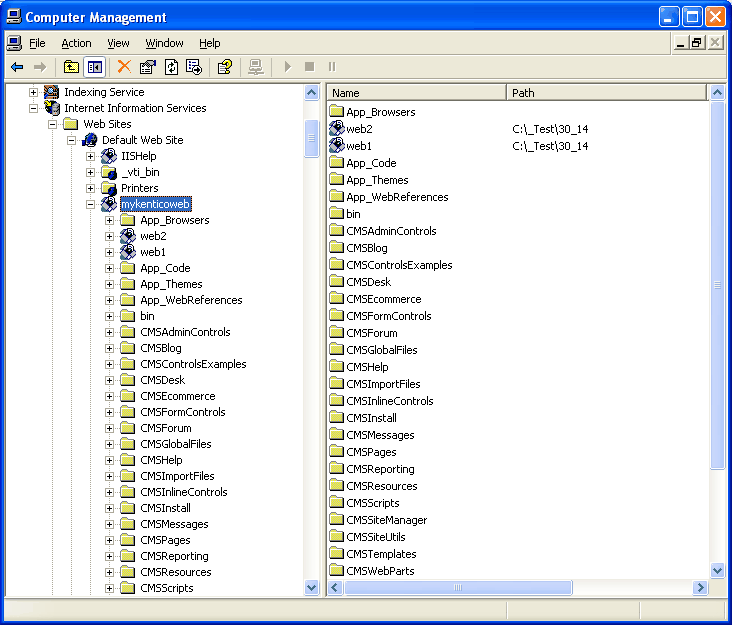This screenshot has width=732, height=625.
Task: Collapse the Web Sites folder node
Action: click(52, 124)
